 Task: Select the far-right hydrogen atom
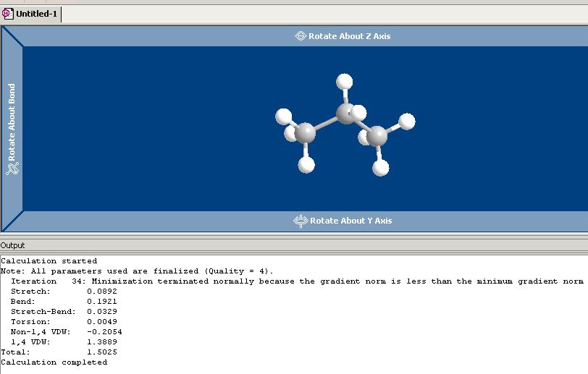point(408,121)
